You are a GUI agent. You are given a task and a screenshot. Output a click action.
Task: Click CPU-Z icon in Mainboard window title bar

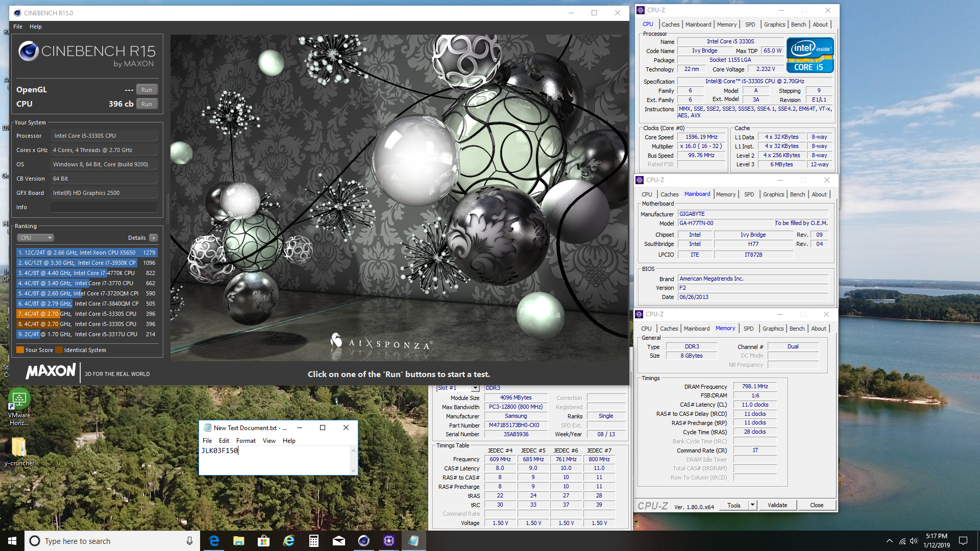[x=640, y=180]
